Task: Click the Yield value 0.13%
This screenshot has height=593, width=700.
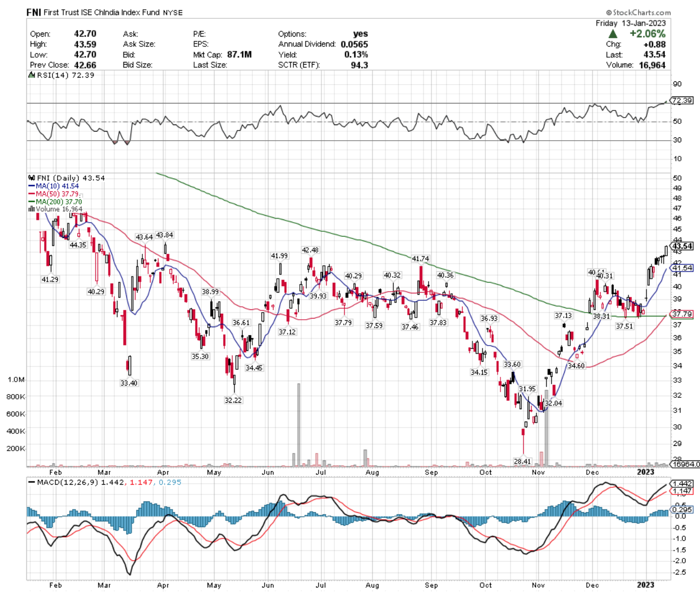Action: coord(356,54)
